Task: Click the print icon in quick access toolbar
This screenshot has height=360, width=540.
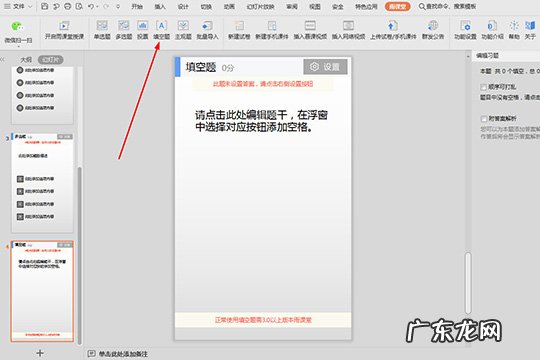Action: 68,6
